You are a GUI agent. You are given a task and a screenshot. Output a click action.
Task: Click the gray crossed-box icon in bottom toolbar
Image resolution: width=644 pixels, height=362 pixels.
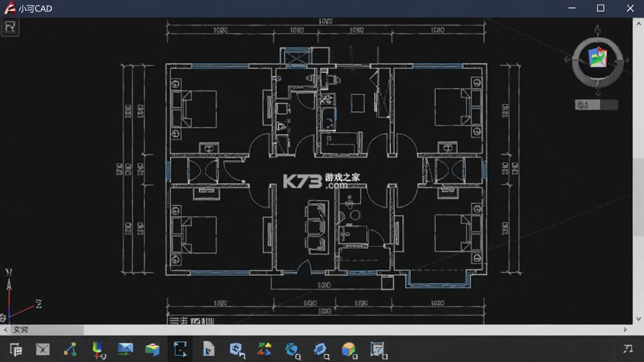(43, 349)
